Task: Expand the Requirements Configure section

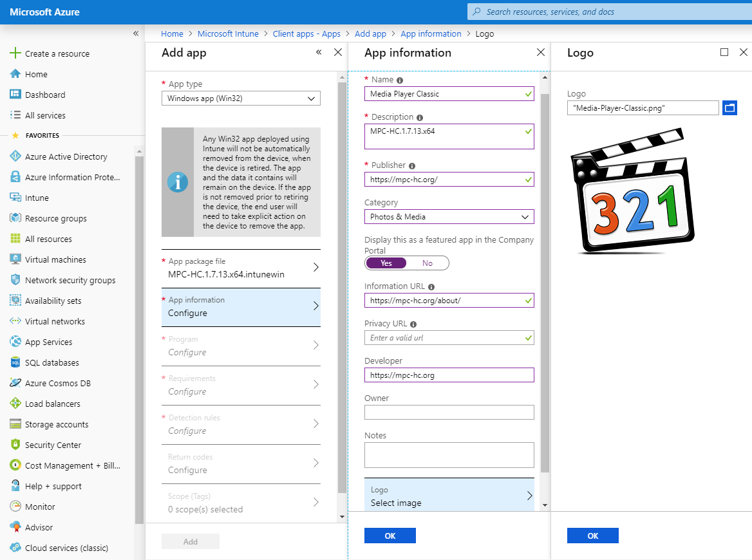Action: [x=241, y=386]
